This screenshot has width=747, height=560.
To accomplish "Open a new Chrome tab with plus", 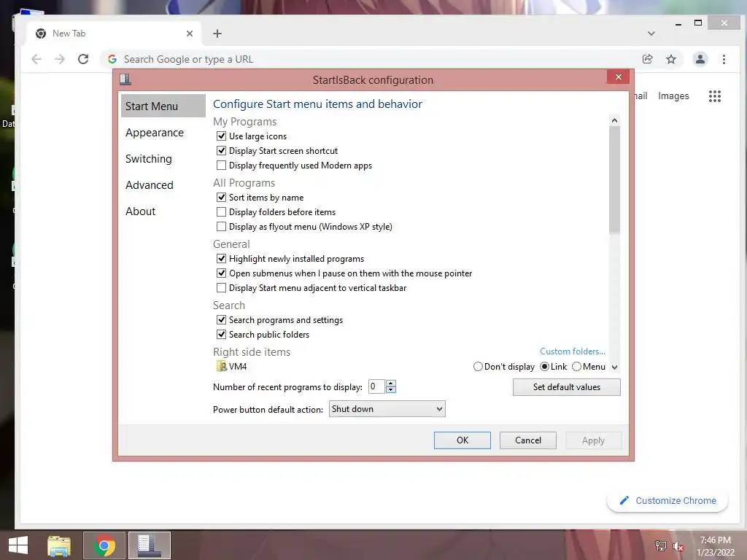I will click(217, 34).
